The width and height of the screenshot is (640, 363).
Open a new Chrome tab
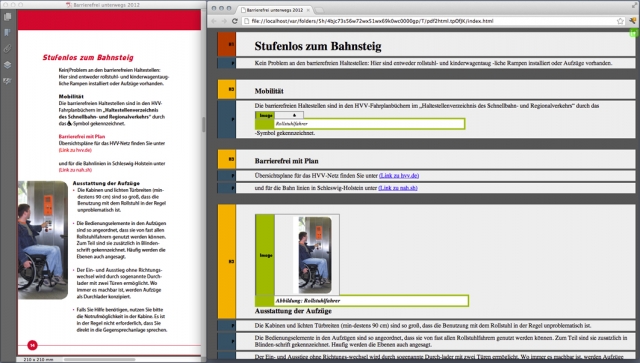point(319,10)
